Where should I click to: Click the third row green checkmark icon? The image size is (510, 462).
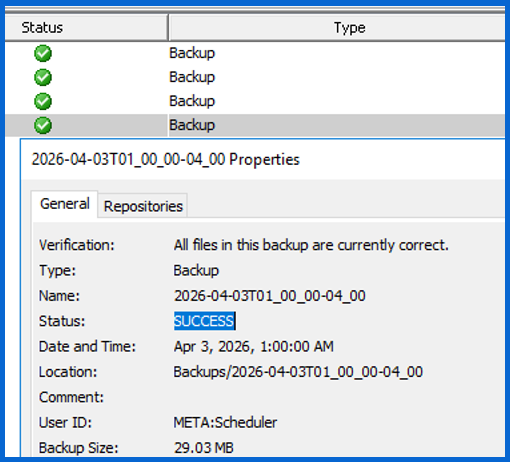point(43,101)
